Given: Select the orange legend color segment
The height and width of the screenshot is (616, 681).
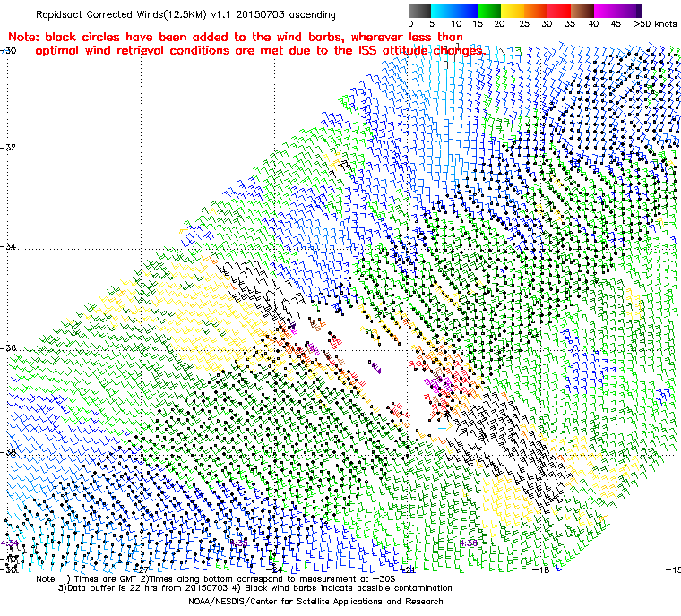Looking at the screenshot, I should [x=536, y=11].
